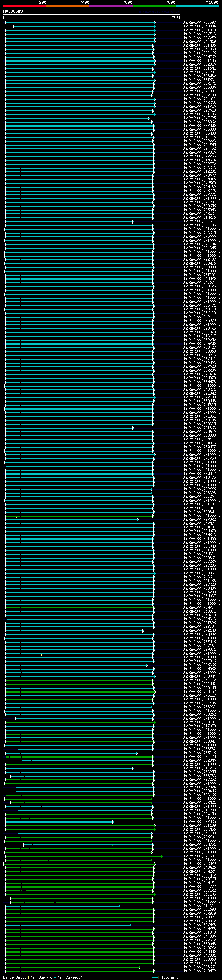This screenshot has height=980, width=222.
Task: Select UniRef100_B6JZ04 in the hit list
Action: (x=199, y=496)
